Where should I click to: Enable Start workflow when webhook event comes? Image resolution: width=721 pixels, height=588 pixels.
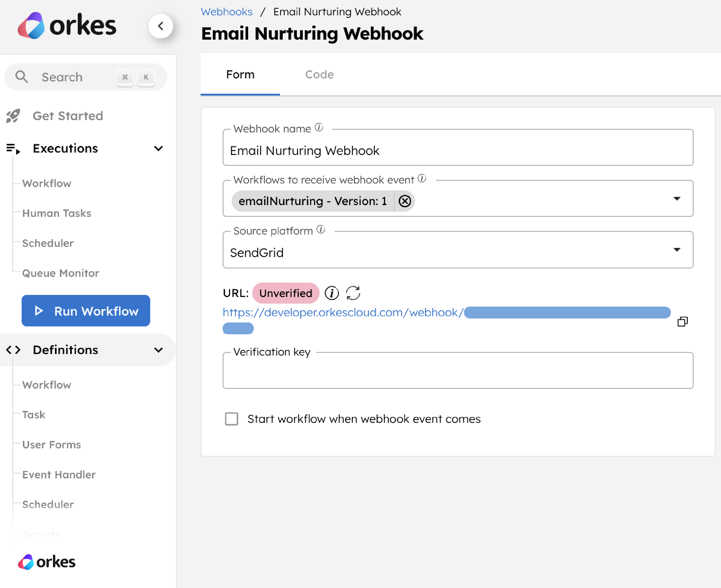(231, 419)
